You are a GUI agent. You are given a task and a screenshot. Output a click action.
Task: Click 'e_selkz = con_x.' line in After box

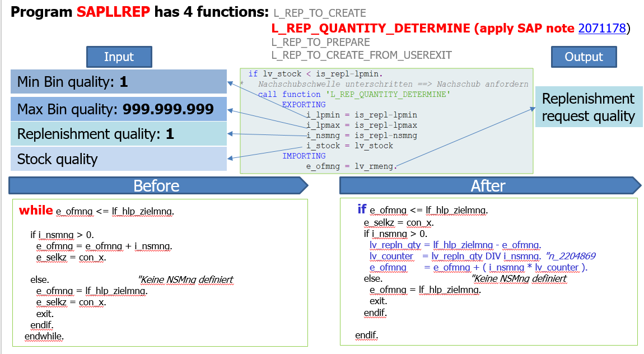point(399,223)
